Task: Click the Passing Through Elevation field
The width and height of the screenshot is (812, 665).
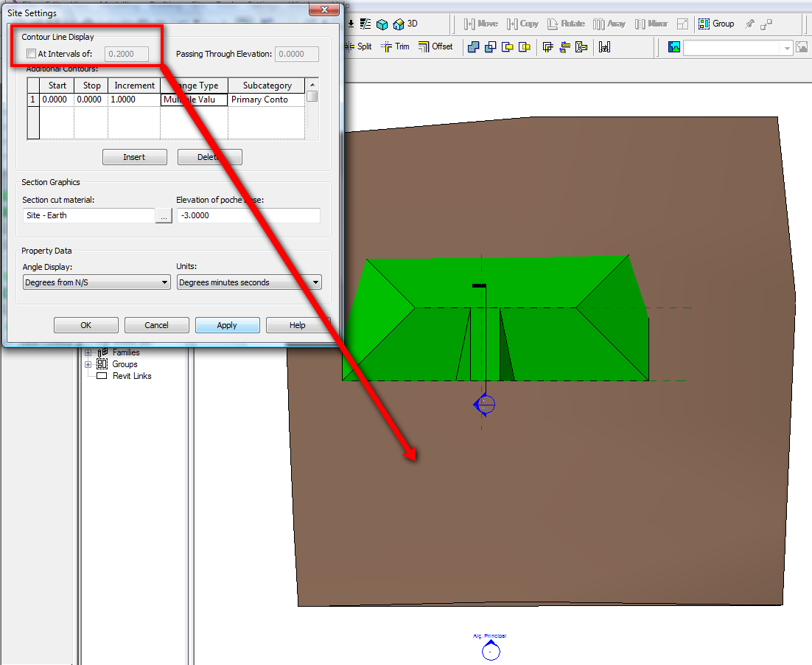Action: point(297,54)
